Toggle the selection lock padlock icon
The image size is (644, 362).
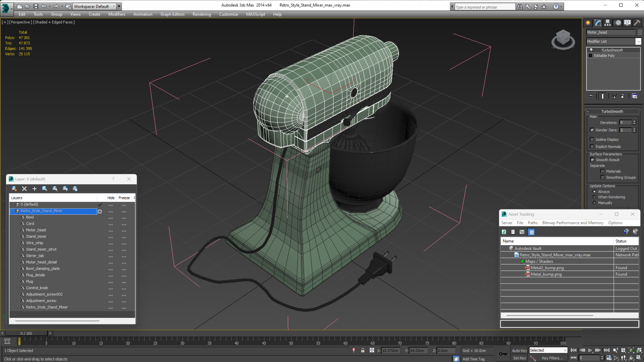[363, 350]
